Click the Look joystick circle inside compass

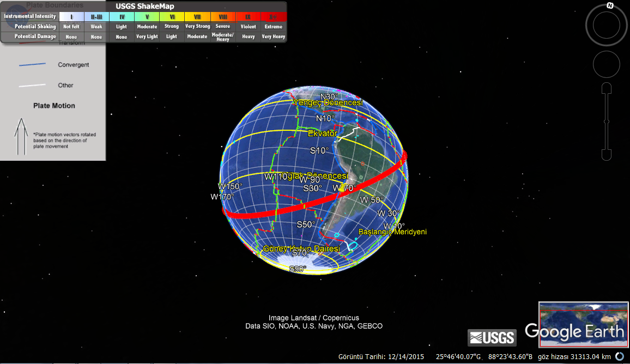coord(607,25)
